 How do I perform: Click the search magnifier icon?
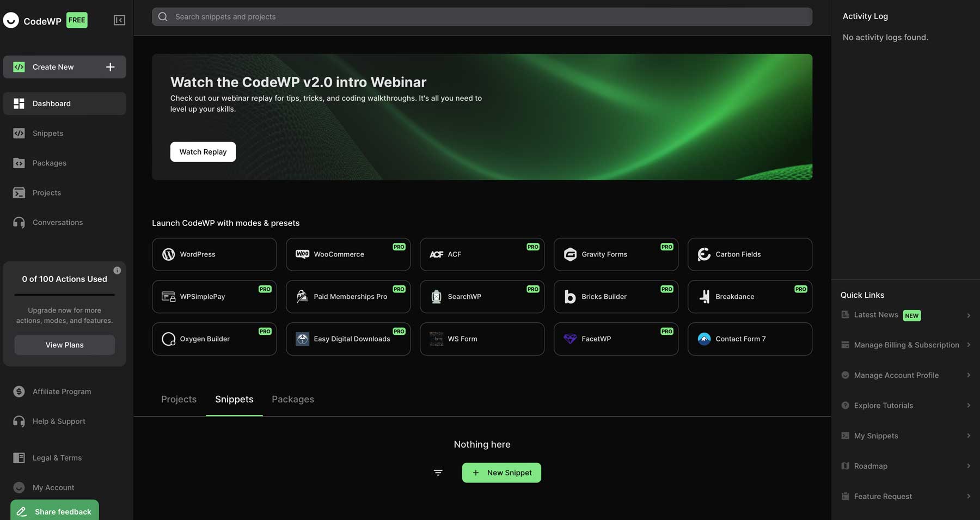pos(163,16)
